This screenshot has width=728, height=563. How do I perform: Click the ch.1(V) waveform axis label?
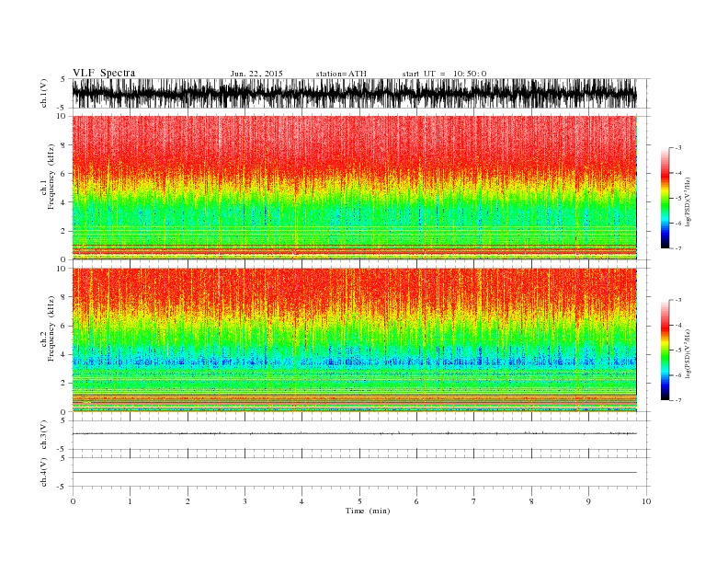44,95
